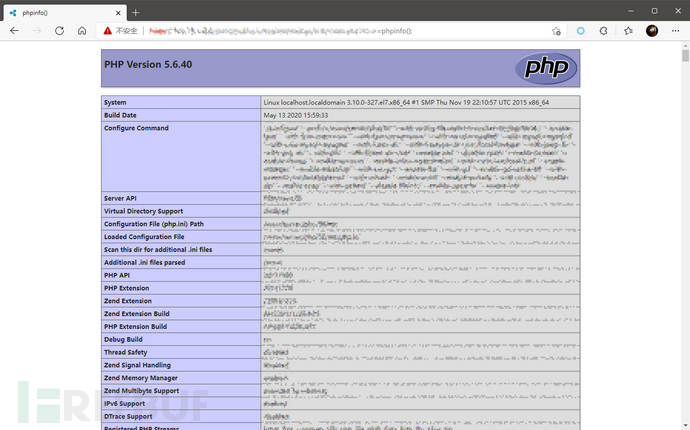Open the favorites list icon
The height and width of the screenshot is (430, 690).
[628, 31]
